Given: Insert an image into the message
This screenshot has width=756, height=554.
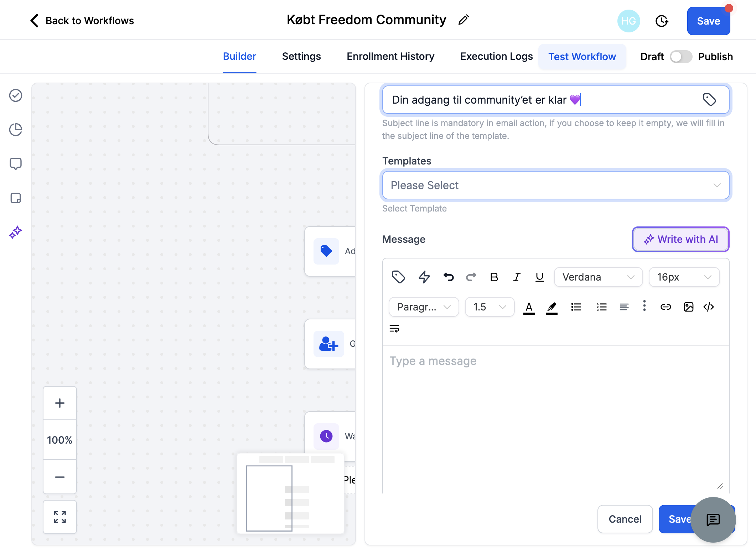Looking at the screenshot, I should point(688,307).
